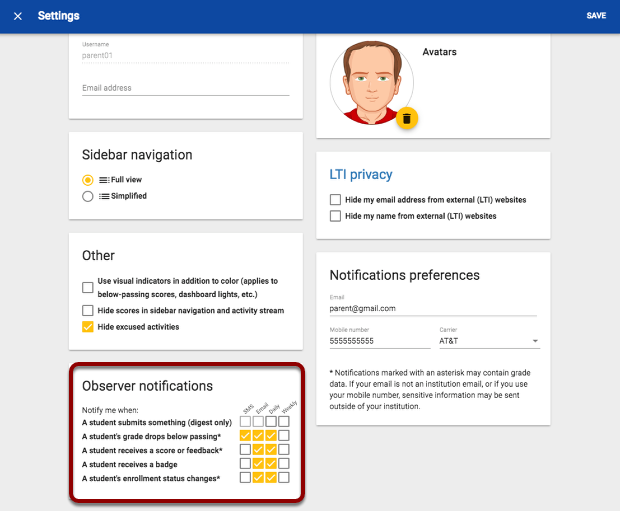Click the Mobile number field

pos(378,341)
